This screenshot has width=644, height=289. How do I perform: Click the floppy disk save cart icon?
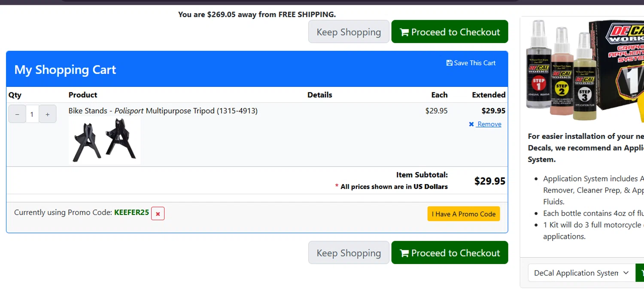click(x=449, y=63)
